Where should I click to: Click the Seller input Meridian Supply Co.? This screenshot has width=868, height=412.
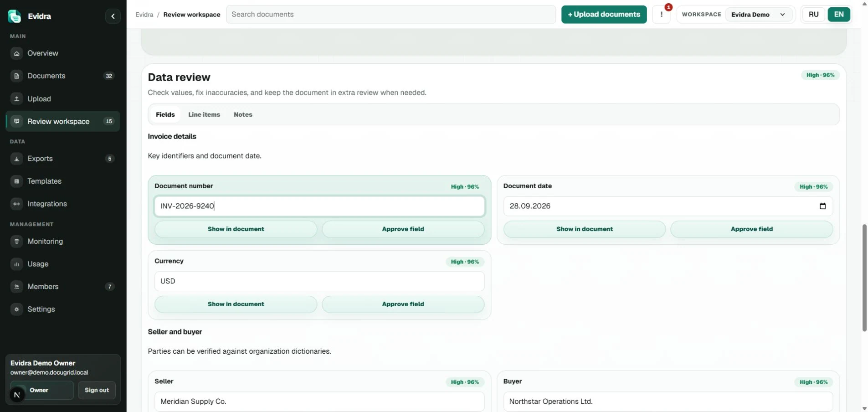pyautogui.click(x=319, y=402)
